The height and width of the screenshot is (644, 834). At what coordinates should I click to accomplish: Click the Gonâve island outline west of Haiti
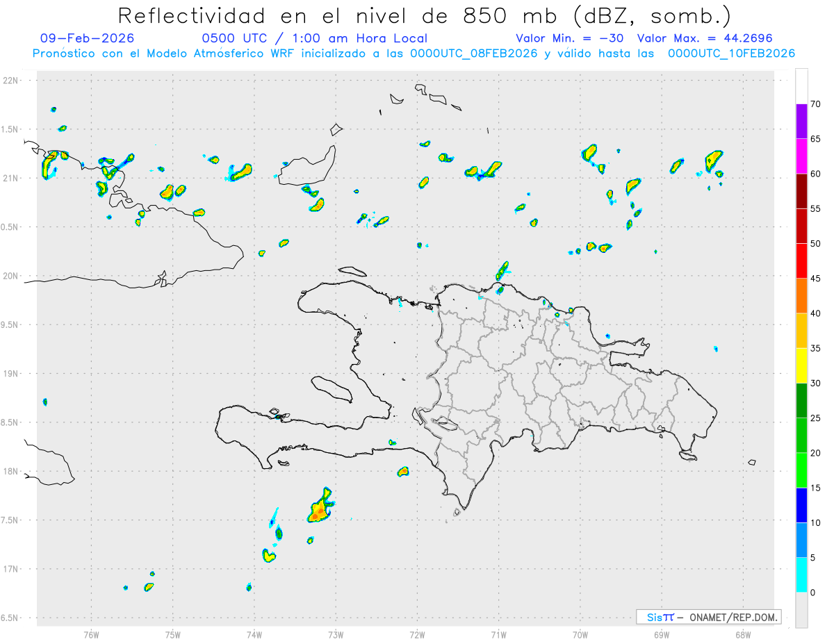pos(331,389)
